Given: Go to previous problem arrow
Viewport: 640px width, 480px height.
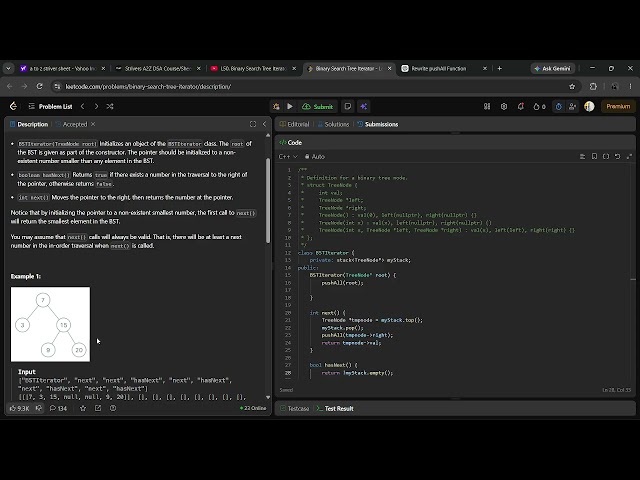Looking at the screenshot, I should pos(82,107).
